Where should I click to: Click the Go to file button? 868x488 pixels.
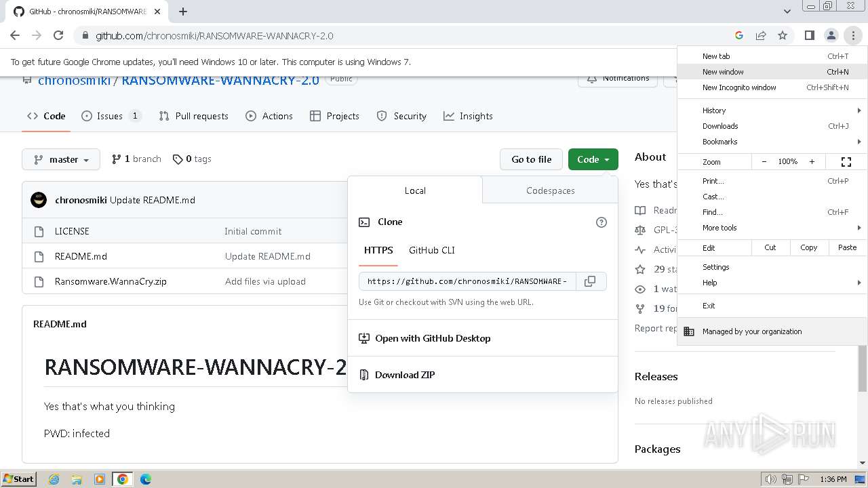coord(532,159)
